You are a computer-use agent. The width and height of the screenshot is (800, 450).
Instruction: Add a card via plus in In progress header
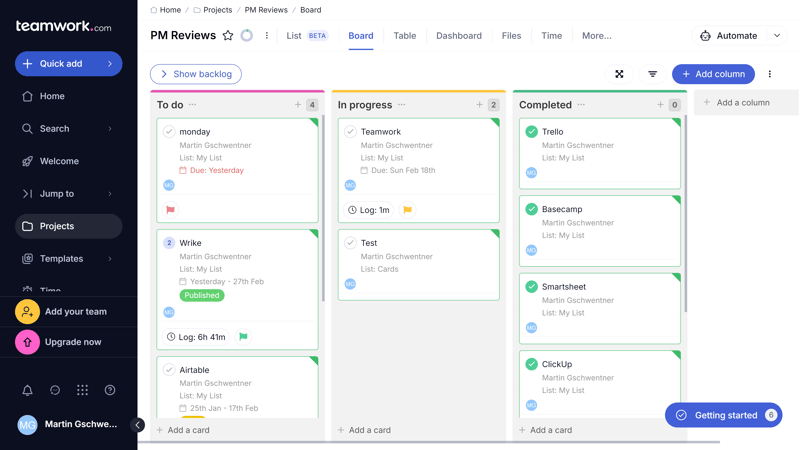(479, 105)
